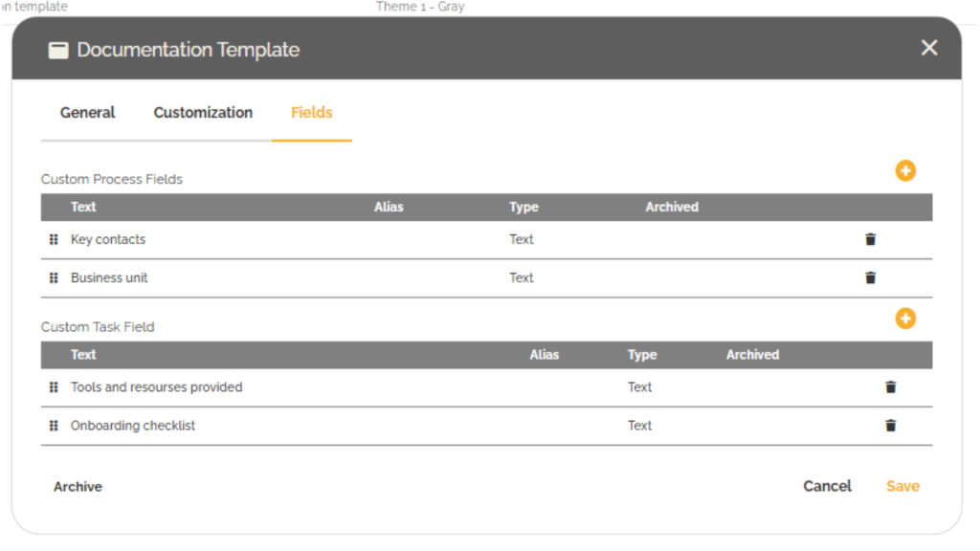Viewport: 980px width, 551px height.
Task: Click drag handle beside Key contacts
Action: pos(54,240)
